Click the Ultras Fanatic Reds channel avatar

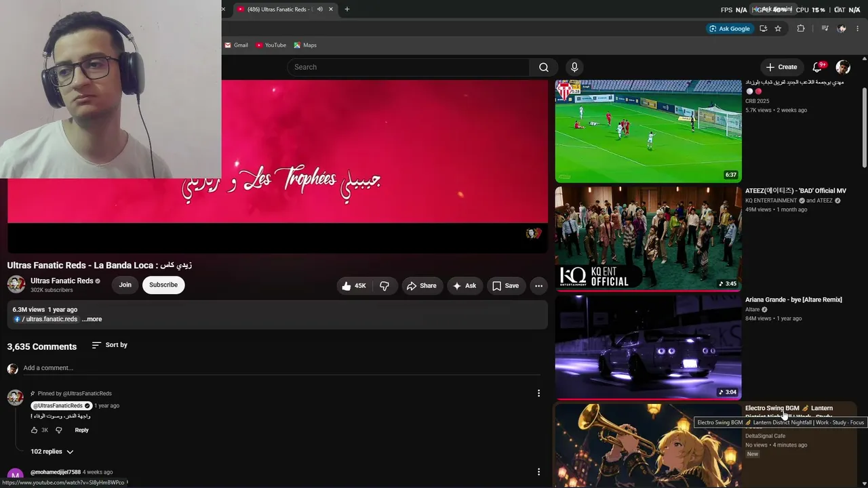(x=16, y=285)
